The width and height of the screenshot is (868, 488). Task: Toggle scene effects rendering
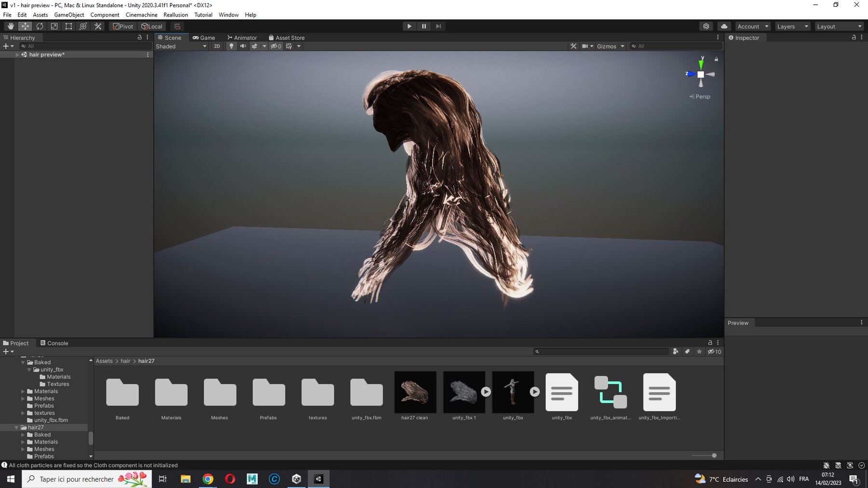[255, 46]
